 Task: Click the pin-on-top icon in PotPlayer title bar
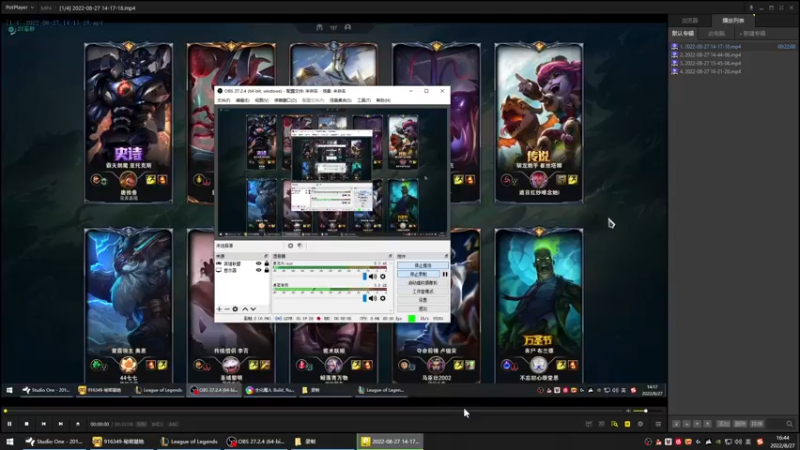coord(751,8)
